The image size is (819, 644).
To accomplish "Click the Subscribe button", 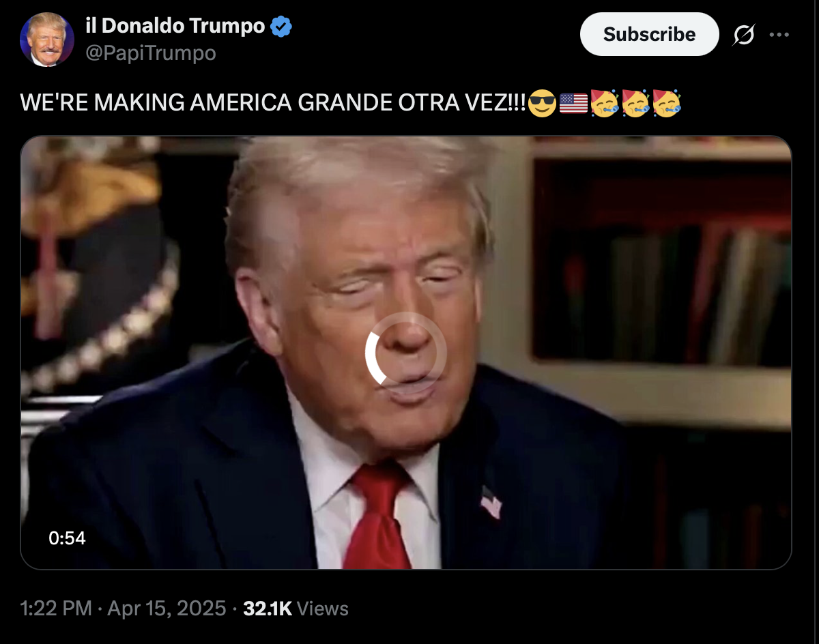I will point(649,34).
